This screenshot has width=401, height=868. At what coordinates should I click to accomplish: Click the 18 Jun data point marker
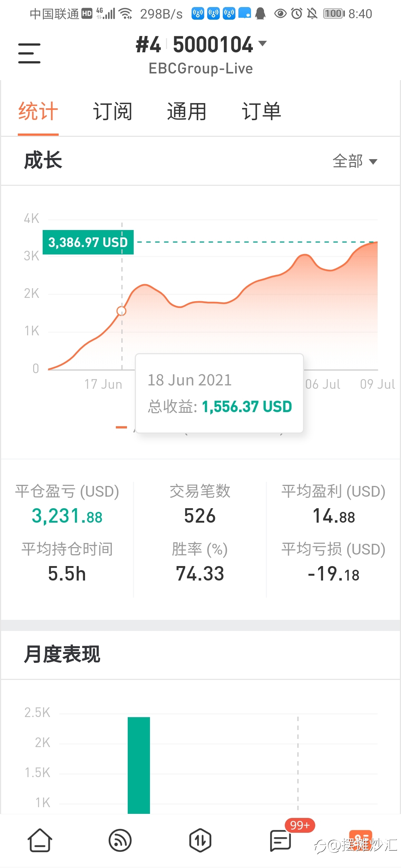121,311
